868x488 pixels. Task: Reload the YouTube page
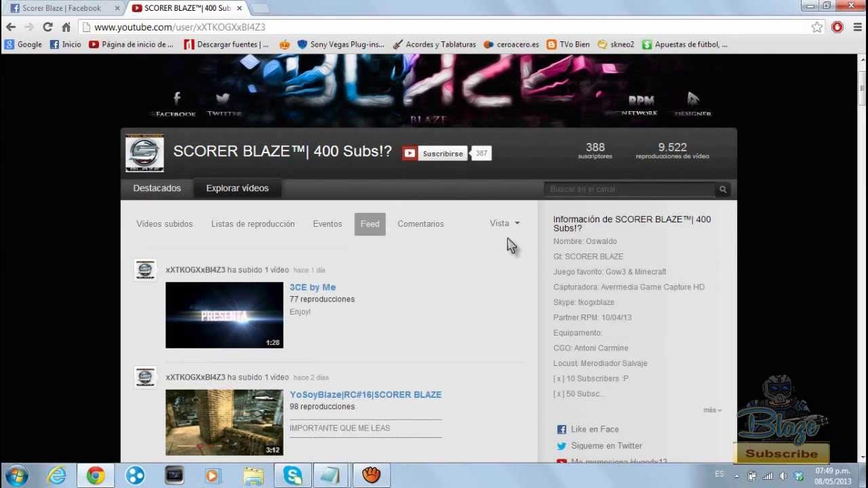pyautogui.click(x=47, y=27)
